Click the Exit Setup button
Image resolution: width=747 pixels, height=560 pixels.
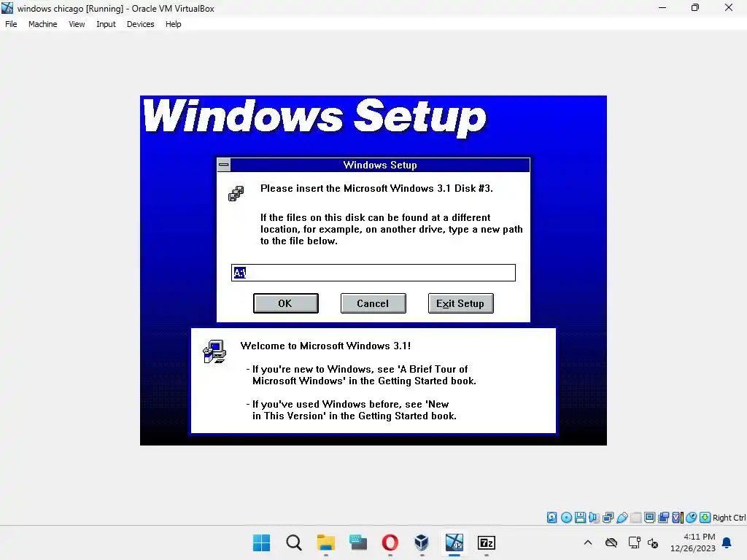coord(461,303)
